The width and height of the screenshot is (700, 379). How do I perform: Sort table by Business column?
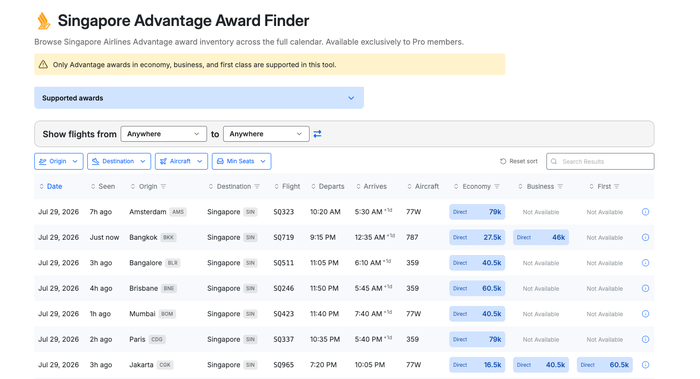click(536, 187)
